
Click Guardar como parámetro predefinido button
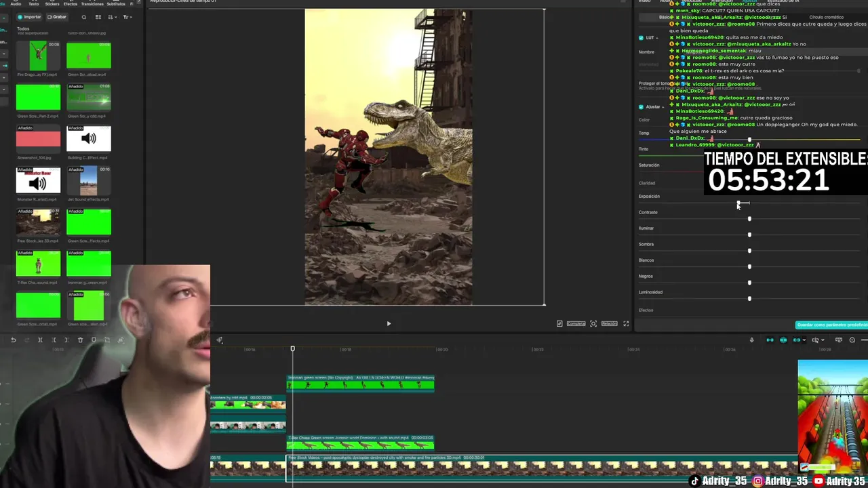[831, 325]
